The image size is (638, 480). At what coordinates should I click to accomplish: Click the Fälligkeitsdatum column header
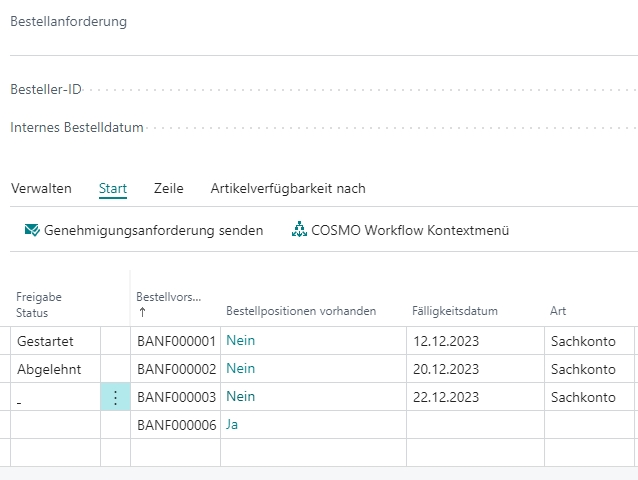coord(455,311)
